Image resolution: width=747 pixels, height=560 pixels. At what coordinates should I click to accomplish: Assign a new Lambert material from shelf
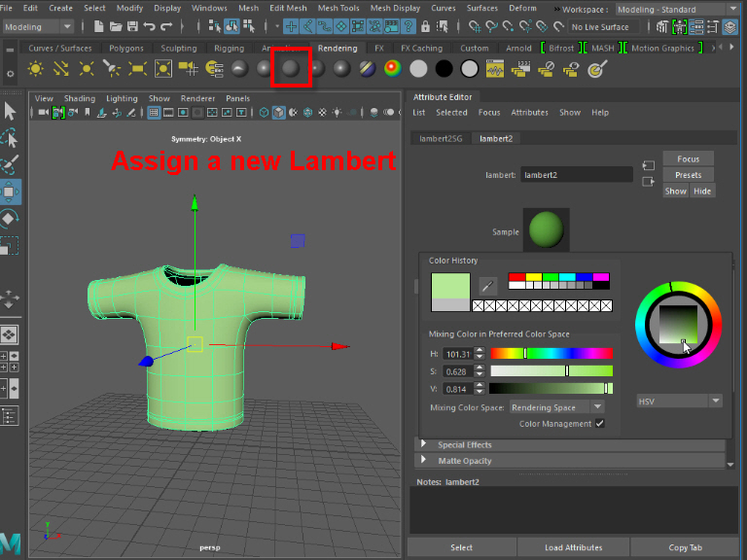[290, 68]
